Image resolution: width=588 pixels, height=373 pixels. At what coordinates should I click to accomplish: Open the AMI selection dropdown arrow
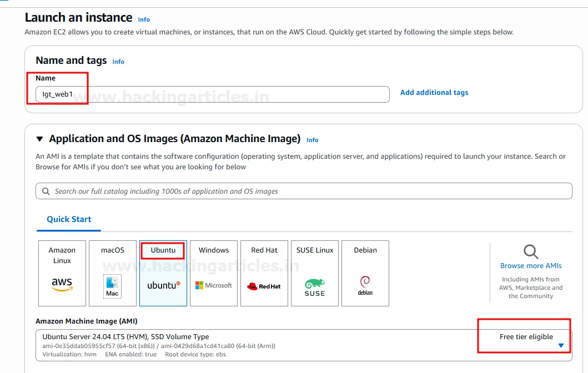pos(561,345)
